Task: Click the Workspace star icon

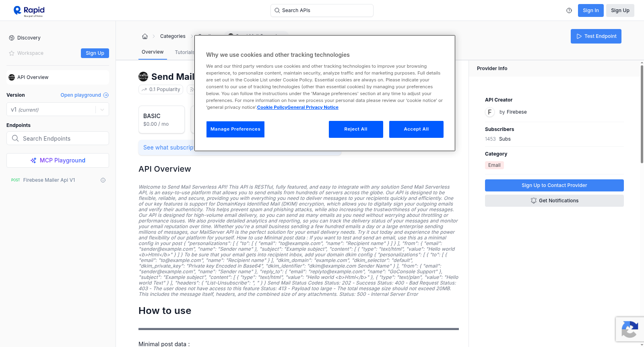Action: pyautogui.click(x=12, y=53)
